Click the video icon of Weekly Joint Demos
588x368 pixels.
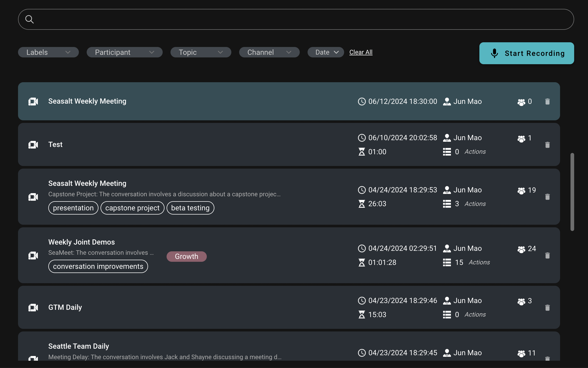(x=33, y=255)
